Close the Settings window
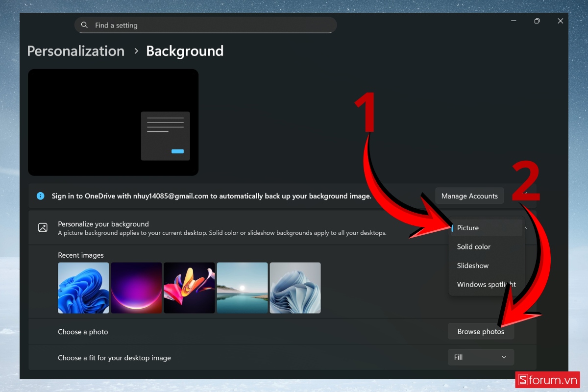 click(x=560, y=21)
